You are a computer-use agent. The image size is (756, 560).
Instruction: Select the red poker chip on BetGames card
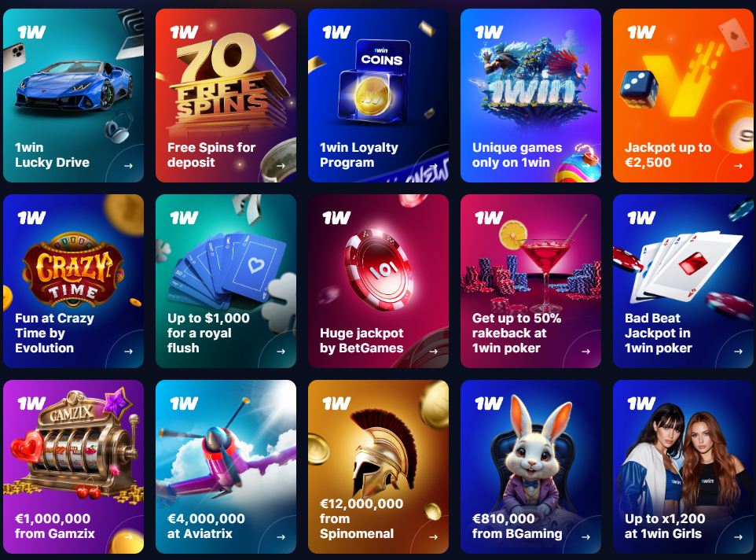tap(379, 269)
